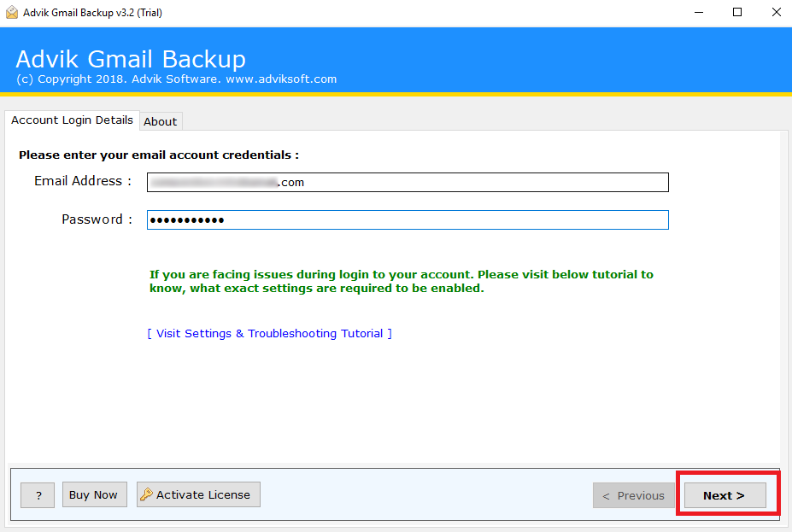Maximize the Advik Gmail Backup window
Image resolution: width=792 pixels, height=532 pixels.
pos(737,12)
